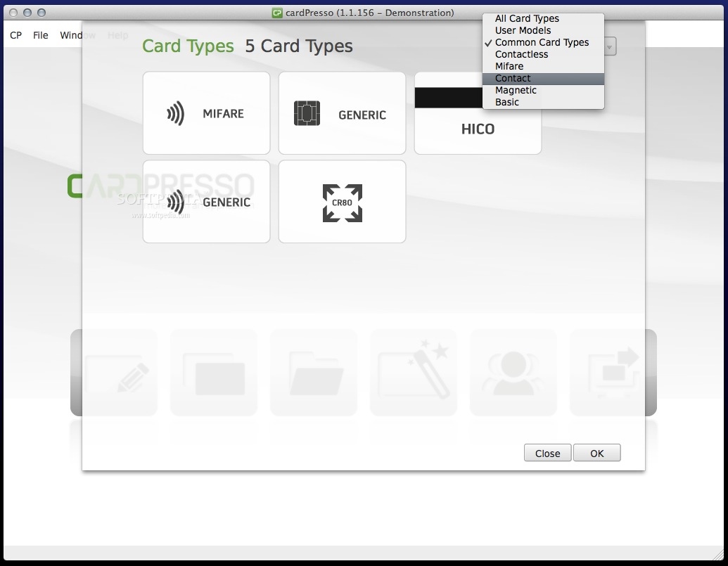Click the dimmed magic wand wizard icon
The width and height of the screenshot is (728, 566).
(414, 373)
